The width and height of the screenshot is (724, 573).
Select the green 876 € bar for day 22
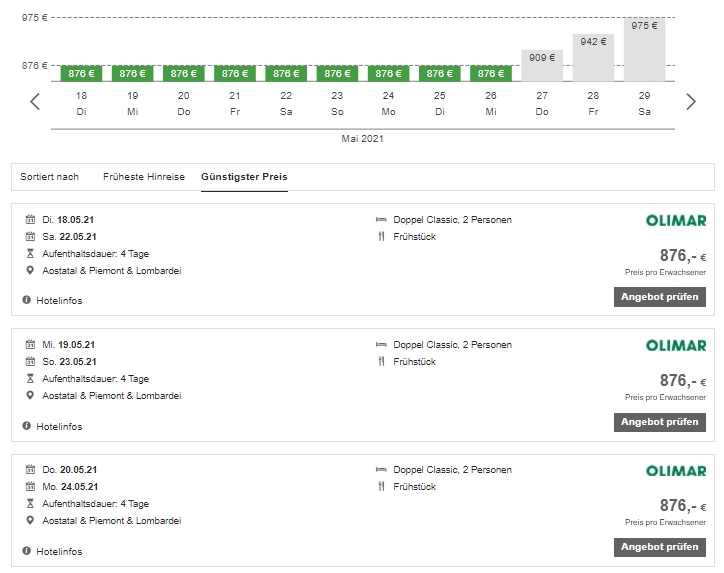[286, 73]
